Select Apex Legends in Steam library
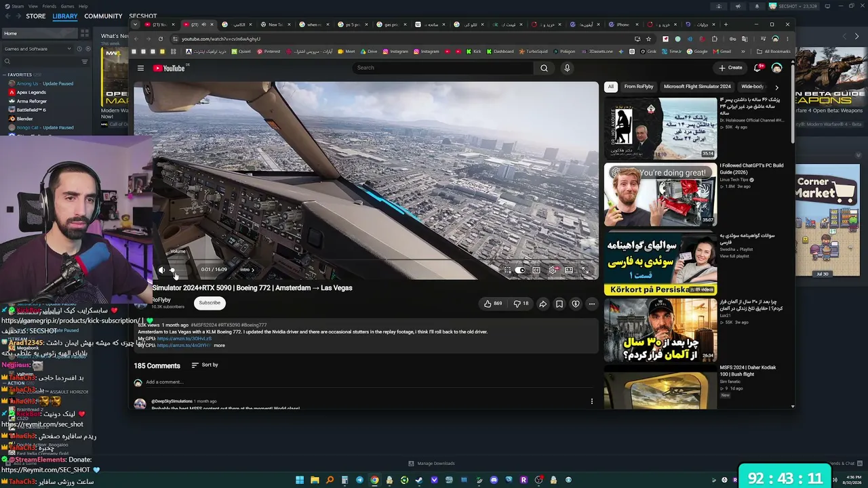The width and height of the screenshot is (868, 488). coord(31,92)
